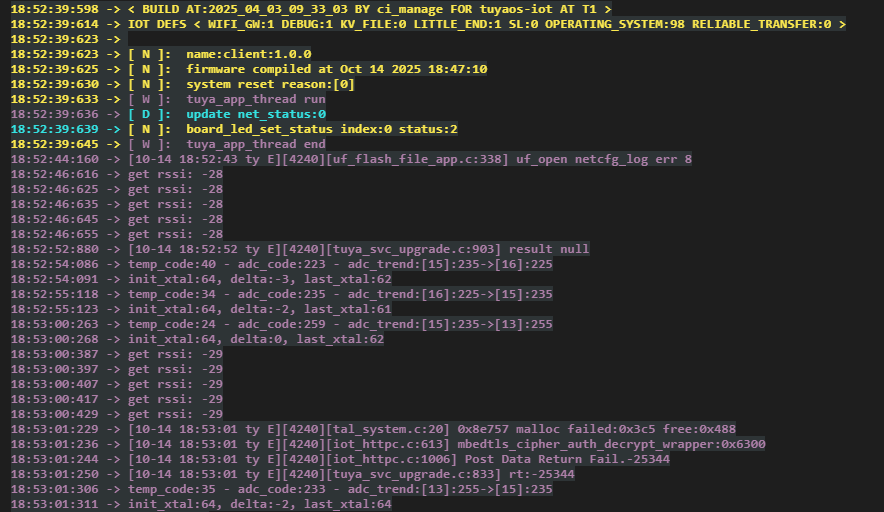The width and height of the screenshot is (884, 512).
Task: Click the uf_open netcfg_log err 8 line
Action: click(x=410, y=159)
